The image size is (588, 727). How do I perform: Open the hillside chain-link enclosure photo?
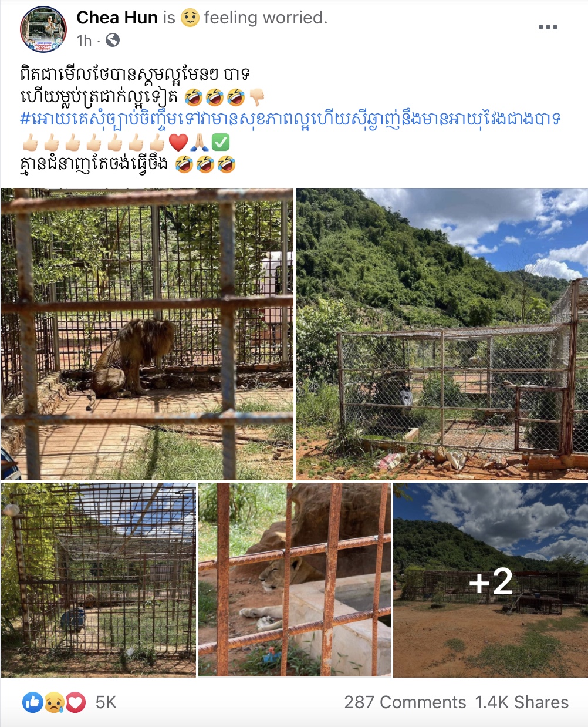(x=442, y=334)
